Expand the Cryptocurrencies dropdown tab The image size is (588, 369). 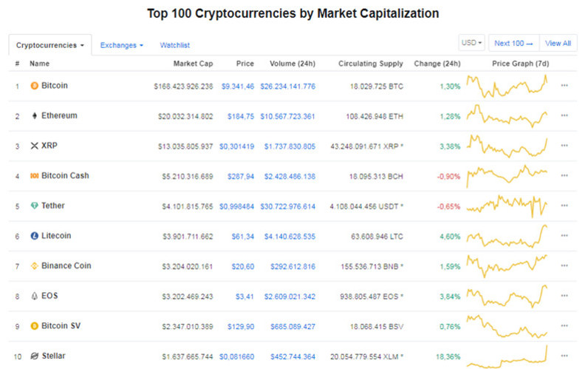click(50, 45)
